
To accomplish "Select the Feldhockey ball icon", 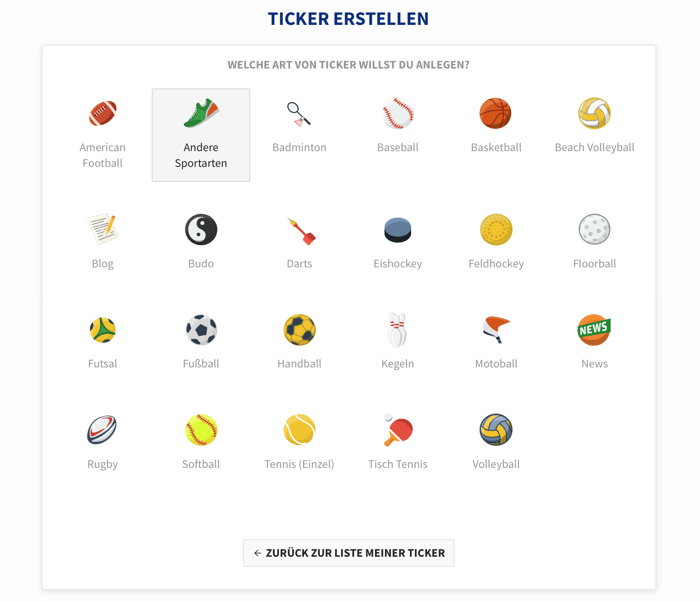I will pyautogui.click(x=496, y=230).
